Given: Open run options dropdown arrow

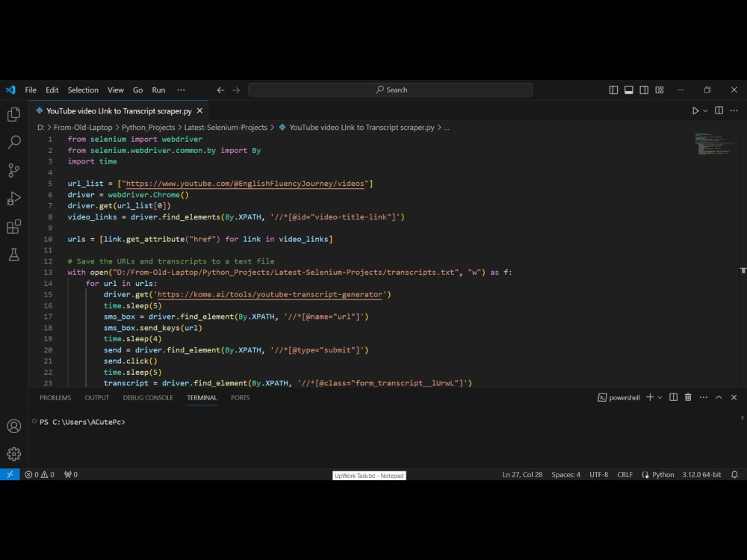Looking at the screenshot, I should (x=706, y=111).
